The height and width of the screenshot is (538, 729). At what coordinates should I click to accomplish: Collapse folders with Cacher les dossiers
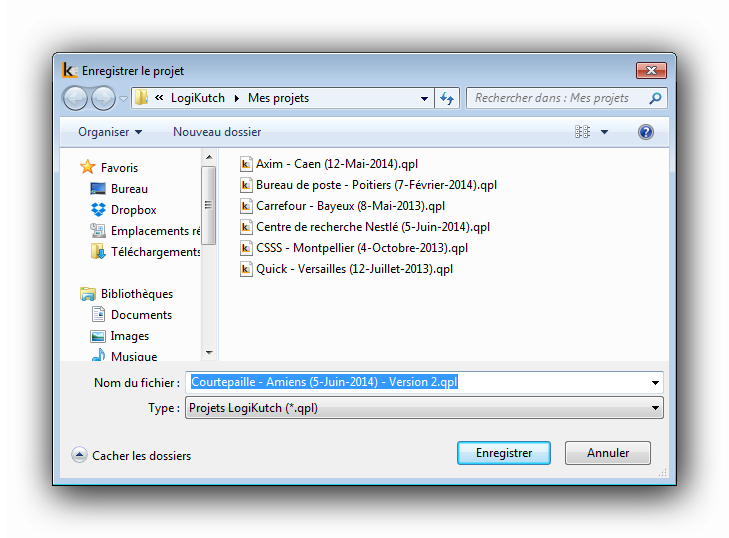pyautogui.click(x=132, y=455)
